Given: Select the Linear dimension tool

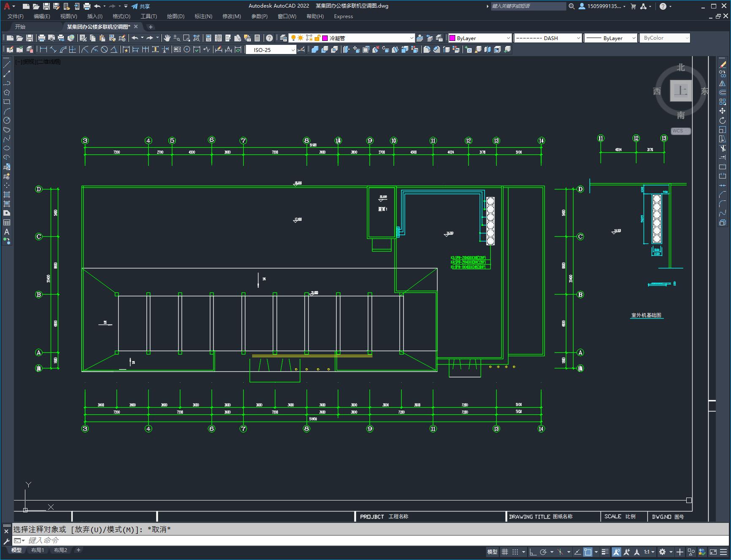Looking at the screenshot, I should pos(43,50).
